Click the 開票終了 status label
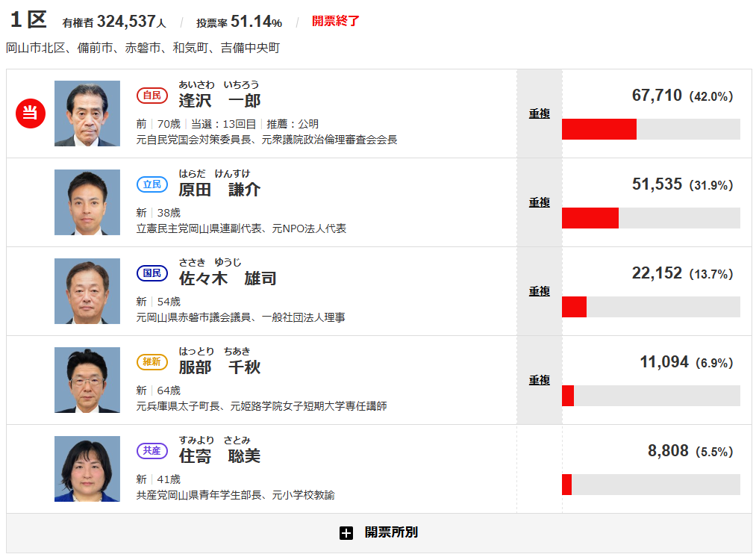This screenshot has width=756, height=560. point(336,21)
